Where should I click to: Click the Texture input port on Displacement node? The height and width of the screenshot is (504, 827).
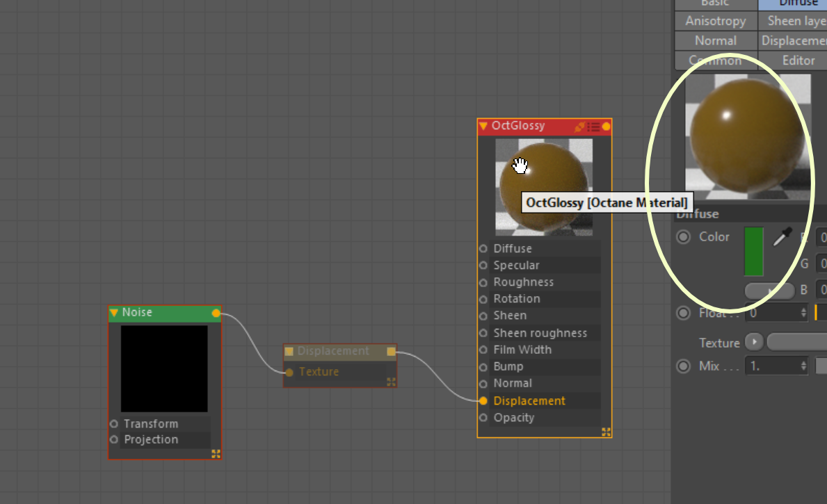tap(289, 372)
